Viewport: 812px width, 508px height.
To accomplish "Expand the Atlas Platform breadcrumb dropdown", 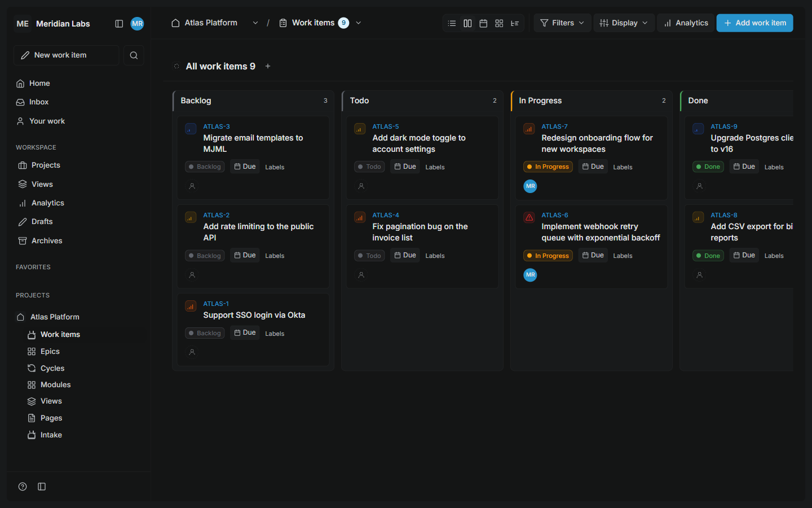I will point(255,23).
